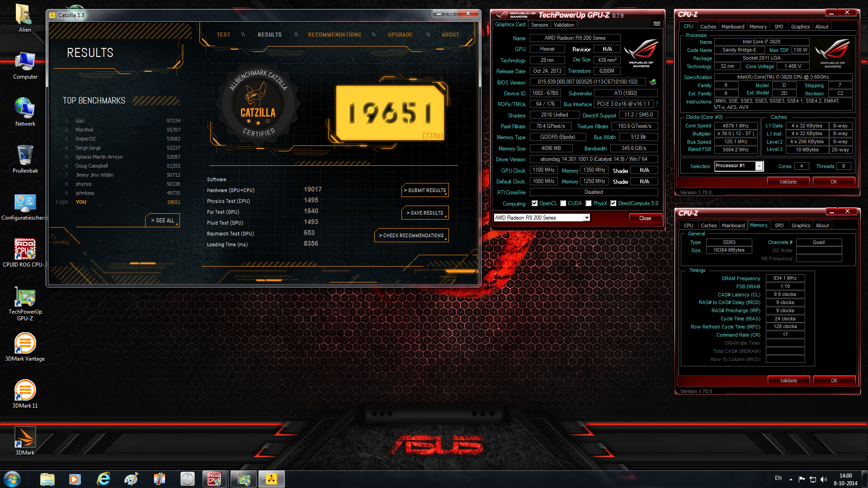Open File Explorer from the taskbar
This screenshot has width=868, height=488.
[47, 479]
